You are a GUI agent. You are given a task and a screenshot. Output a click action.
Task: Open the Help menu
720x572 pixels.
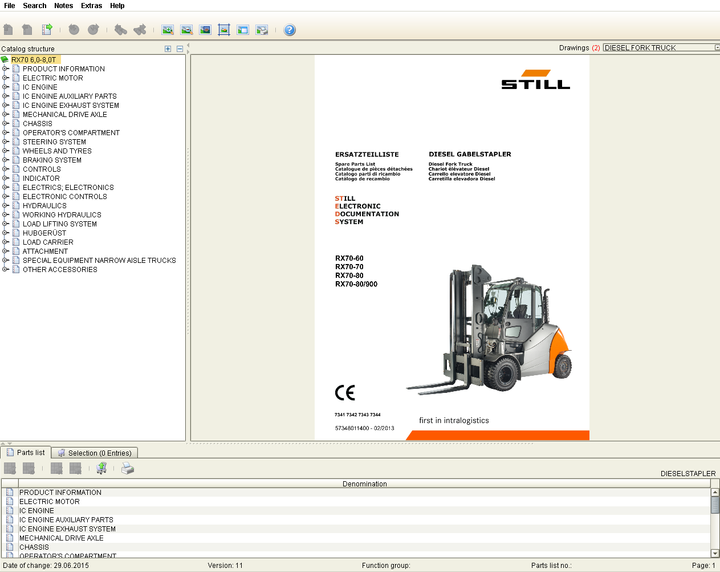pyautogui.click(x=117, y=6)
